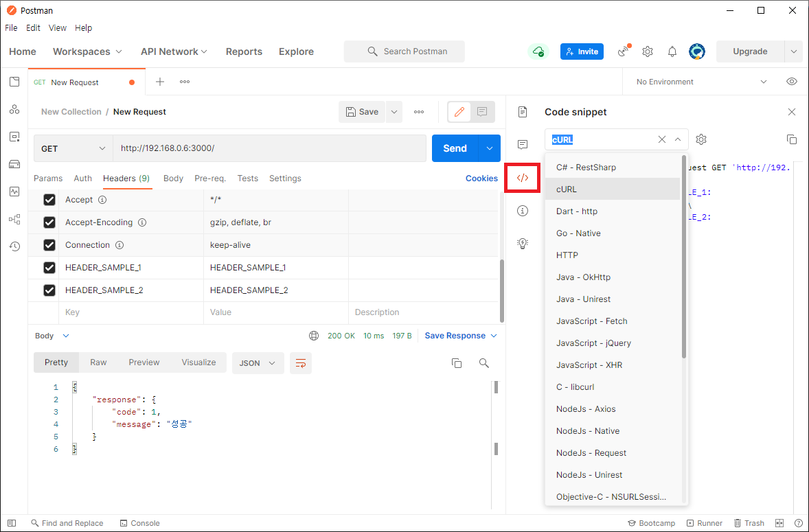Switch to the Raw response view
Viewport: 809px width, 532px height.
(98, 362)
